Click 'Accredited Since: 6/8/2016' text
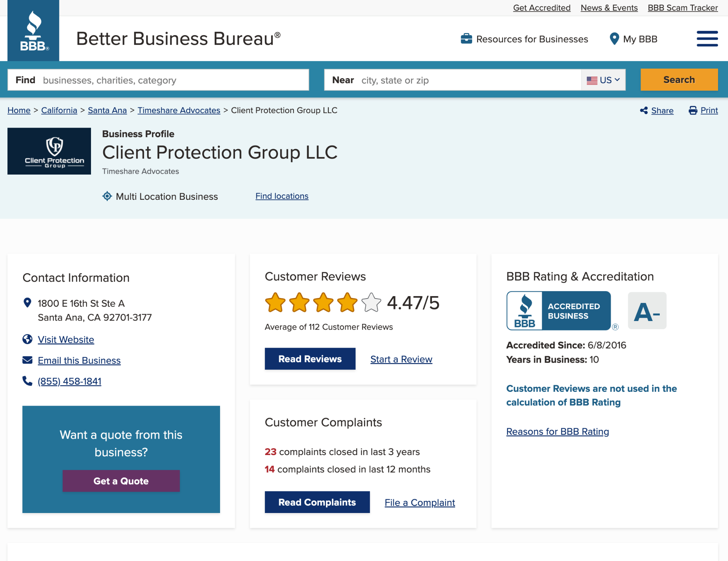Viewport: 728px width, 561px height. point(566,345)
